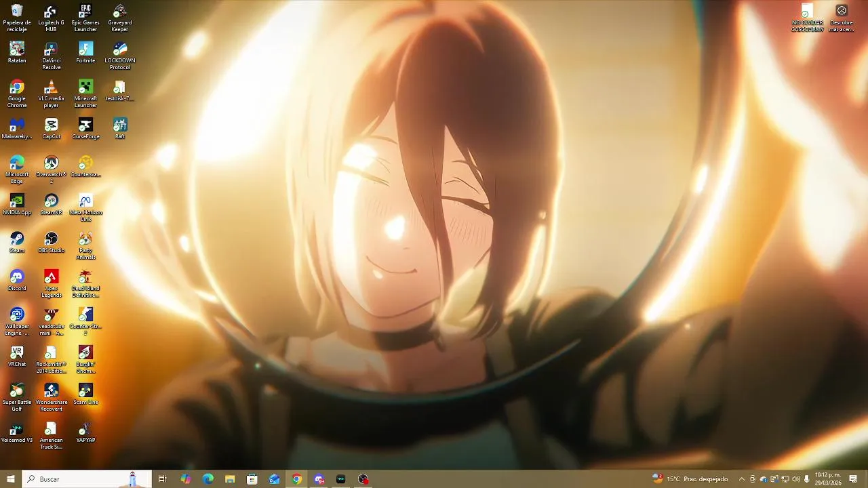Open Outlook from the taskbar
This screenshot has height=488, width=868.
275,479
